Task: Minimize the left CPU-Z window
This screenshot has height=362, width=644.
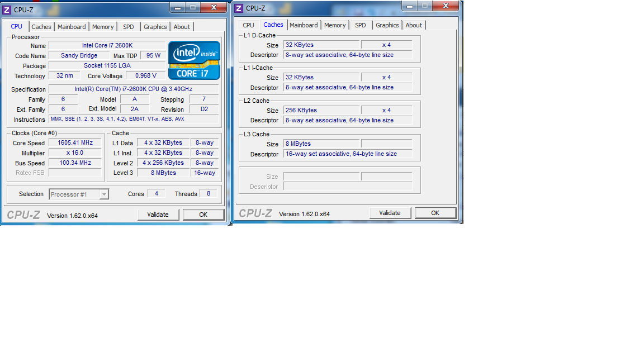Action: point(177,7)
